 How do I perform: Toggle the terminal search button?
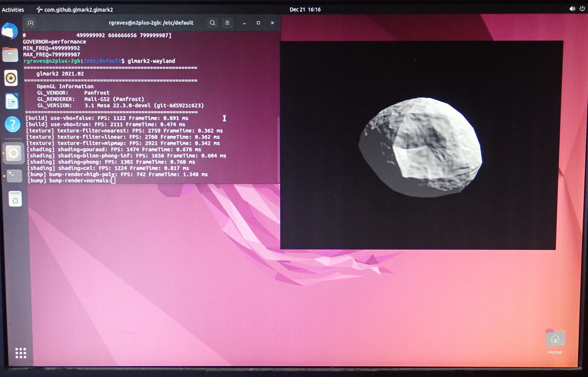pyautogui.click(x=212, y=23)
